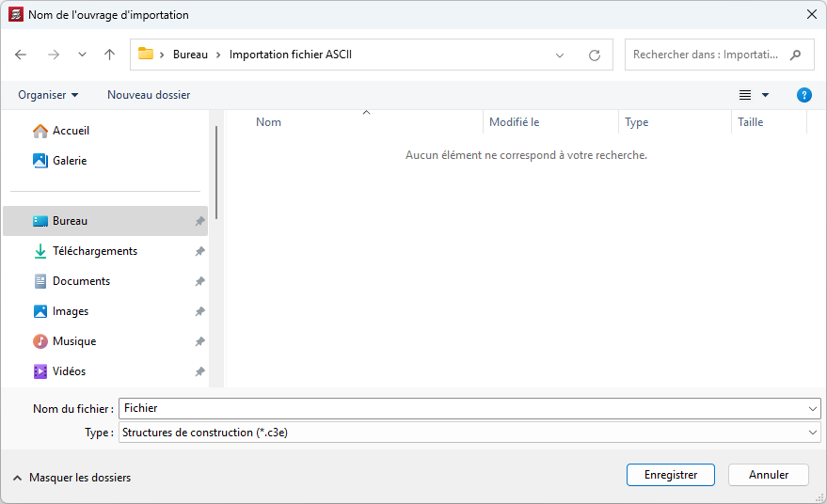
Task: Expand the recent locations dropdown chevron
Action: 82,55
